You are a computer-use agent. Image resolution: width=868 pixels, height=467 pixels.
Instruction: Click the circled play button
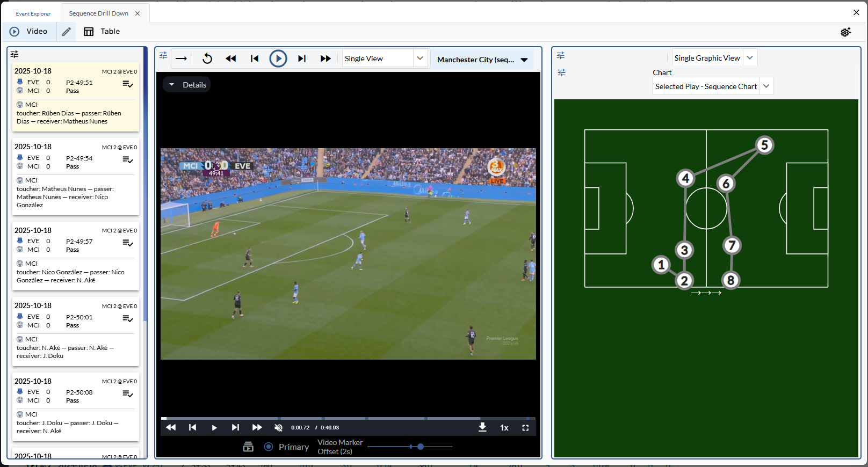[278, 59]
